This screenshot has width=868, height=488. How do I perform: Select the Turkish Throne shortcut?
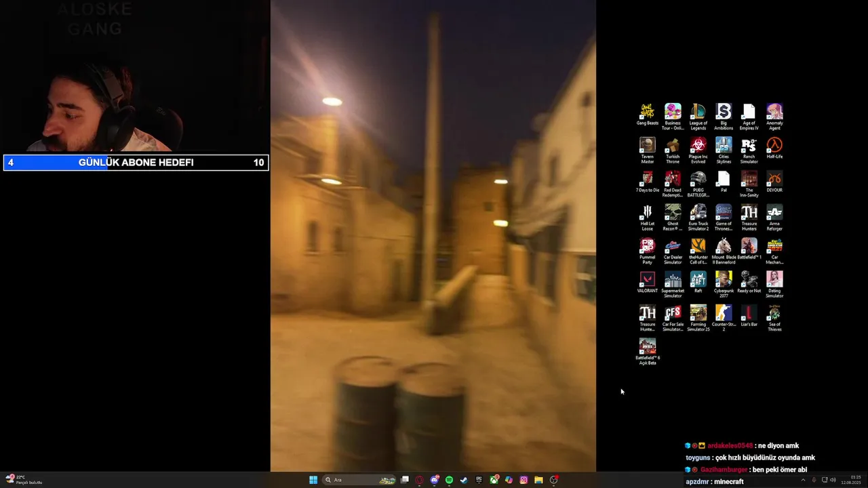tap(673, 150)
